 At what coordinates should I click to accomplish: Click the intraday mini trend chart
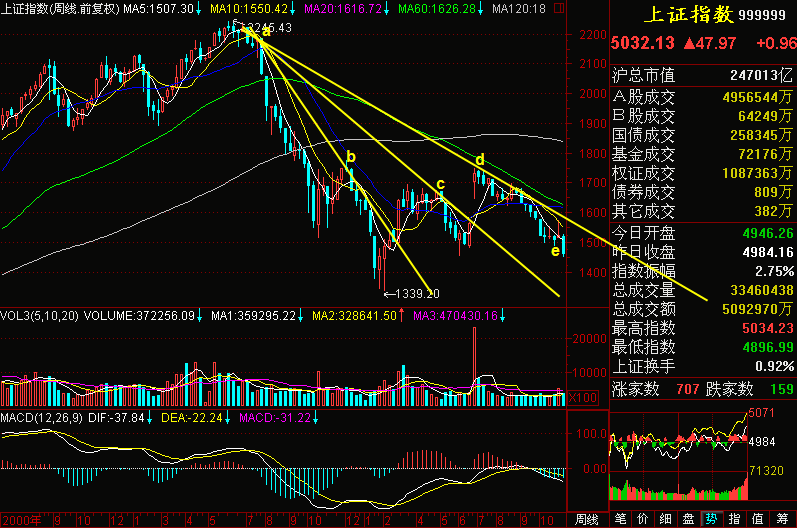pyautogui.click(x=679, y=455)
